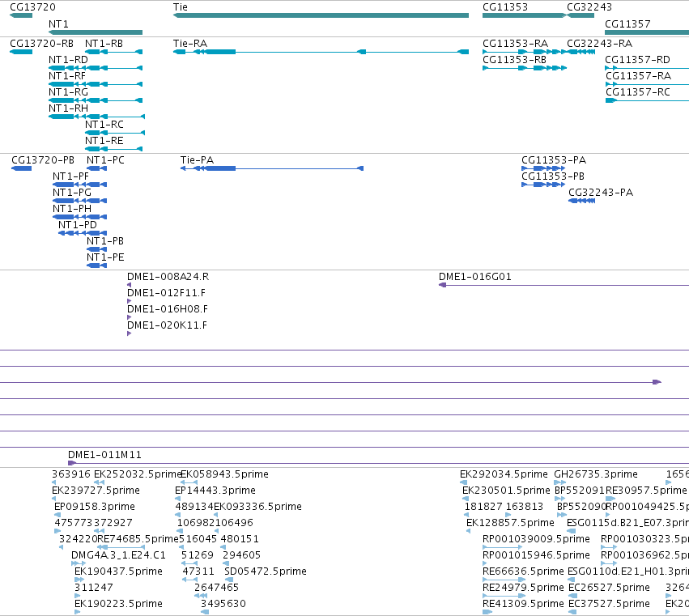Open the CG32243-PA protein label
689x616 pixels.
coord(601,193)
